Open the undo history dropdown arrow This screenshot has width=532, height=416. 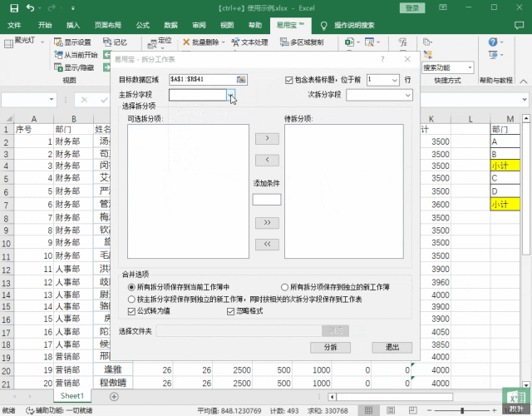(x=40, y=8)
